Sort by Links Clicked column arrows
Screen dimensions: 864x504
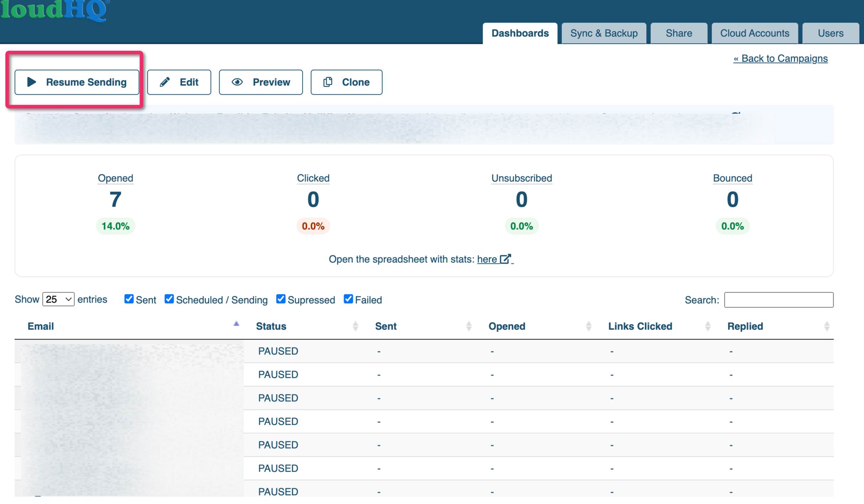pyautogui.click(x=708, y=326)
